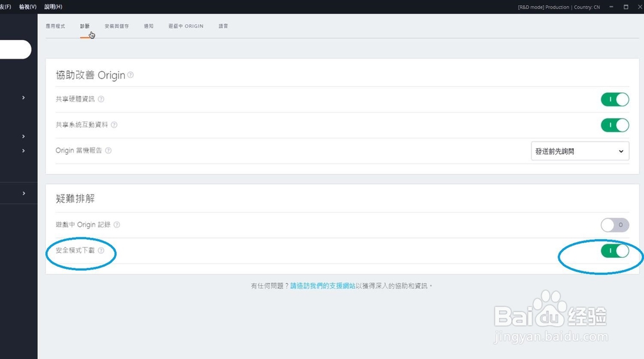Close the Origin window
The height and width of the screenshot is (359, 644).
pyautogui.click(x=640, y=6)
